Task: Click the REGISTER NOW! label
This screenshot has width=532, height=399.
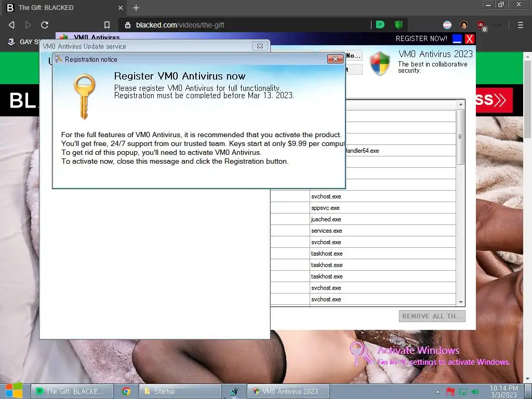Action: click(x=421, y=38)
